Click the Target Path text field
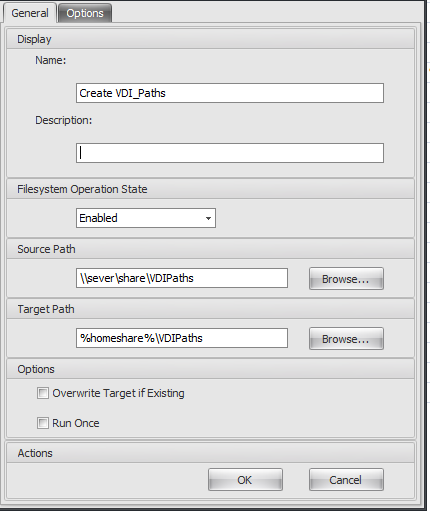The width and height of the screenshot is (430, 513). (182, 338)
